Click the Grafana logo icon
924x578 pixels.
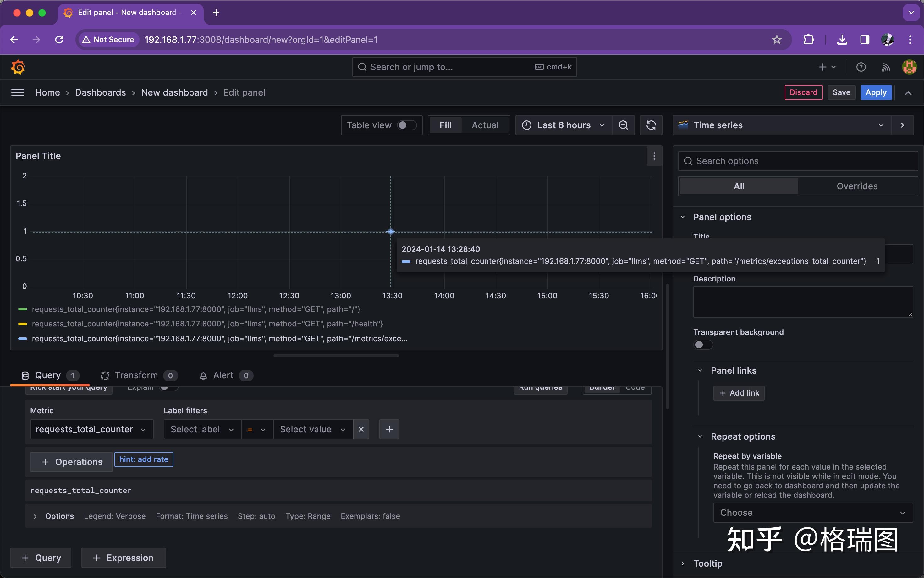18,67
